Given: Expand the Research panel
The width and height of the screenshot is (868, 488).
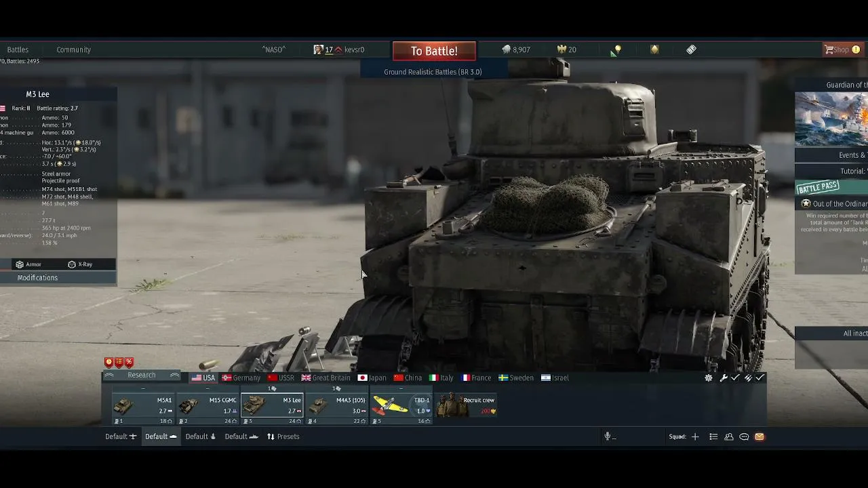Looking at the screenshot, I should tap(141, 375).
